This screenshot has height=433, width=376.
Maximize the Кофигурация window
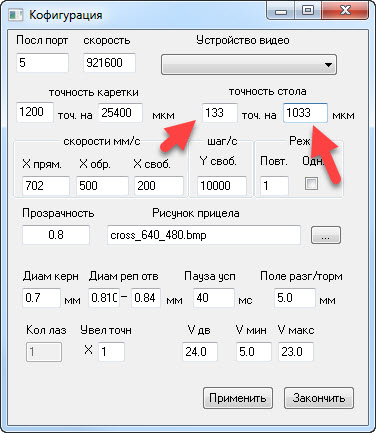(x=308, y=11)
